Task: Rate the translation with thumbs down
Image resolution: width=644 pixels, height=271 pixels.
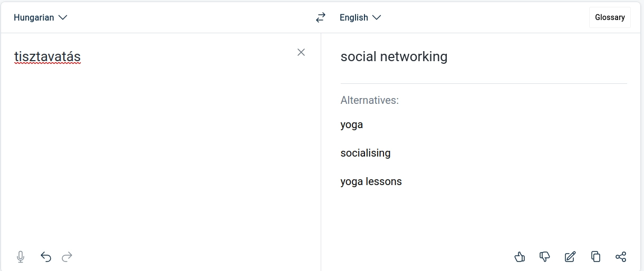Action: (545, 257)
